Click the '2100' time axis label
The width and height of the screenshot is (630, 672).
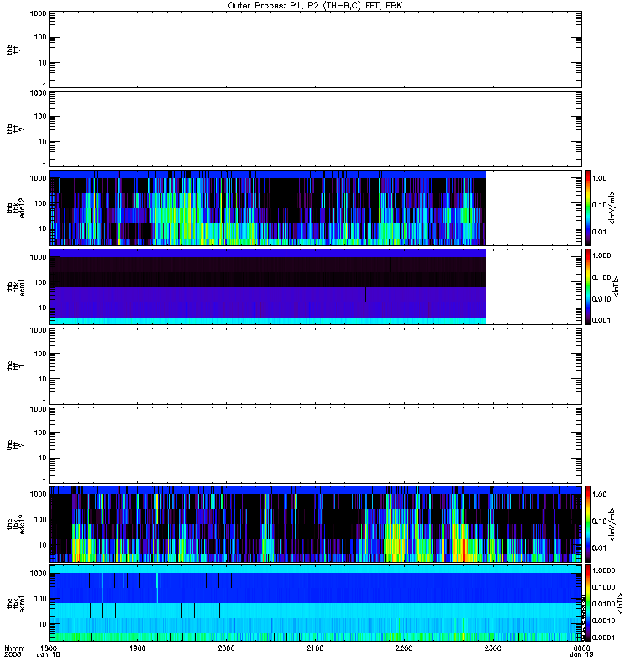(315, 648)
